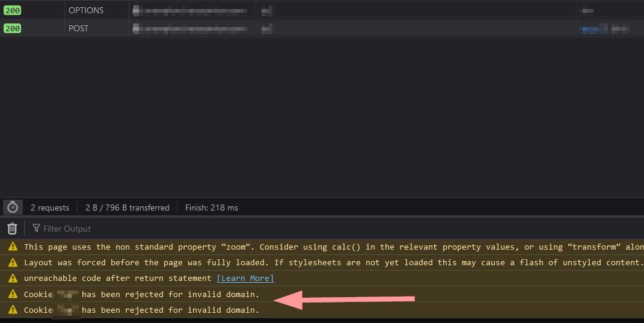Viewport: 644px width, 323px height.
Task: Select second 'rejected for invalid domain' message
Action: tap(142, 310)
